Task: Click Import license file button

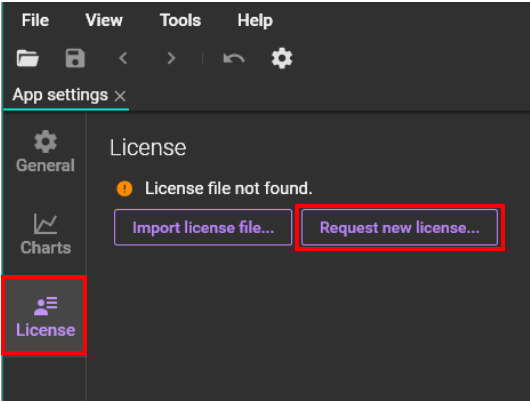Action: (203, 227)
